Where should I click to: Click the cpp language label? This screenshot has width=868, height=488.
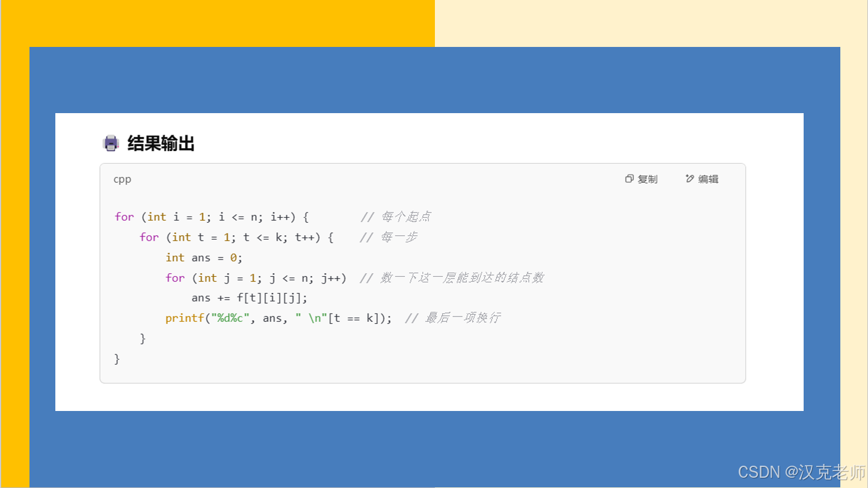click(x=122, y=179)
